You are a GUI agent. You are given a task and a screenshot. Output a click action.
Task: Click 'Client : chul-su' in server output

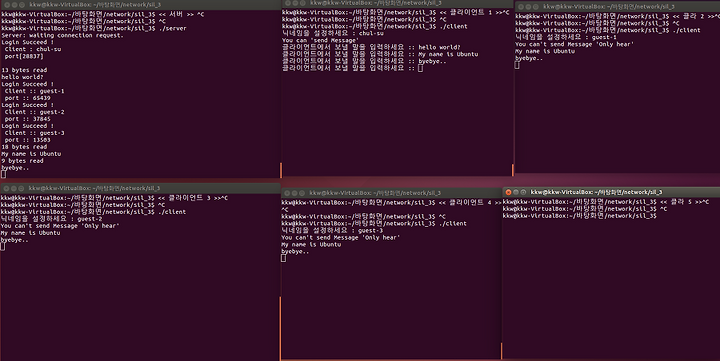coord(33,49)
